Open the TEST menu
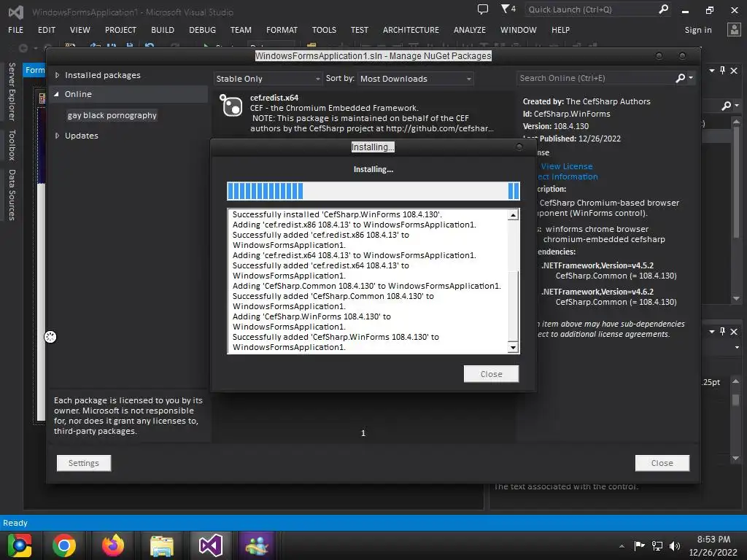 [359, 30]
